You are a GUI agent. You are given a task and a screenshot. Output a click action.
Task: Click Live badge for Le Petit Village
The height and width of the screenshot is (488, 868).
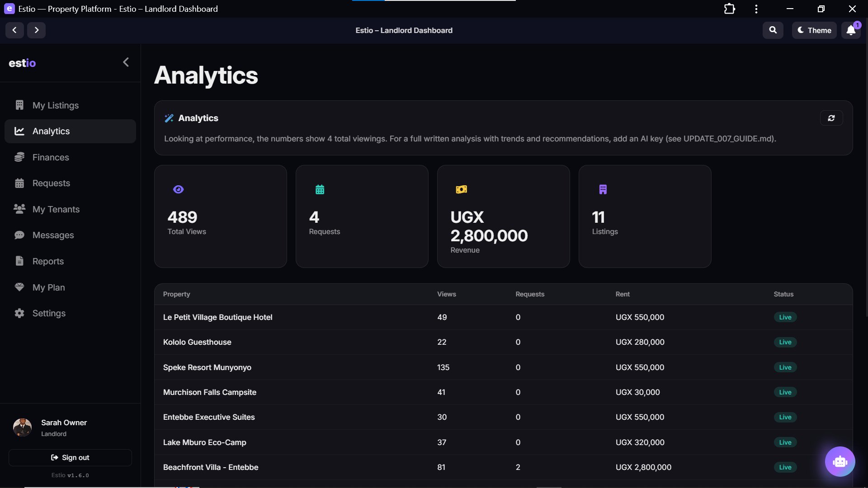pos(785,317)
